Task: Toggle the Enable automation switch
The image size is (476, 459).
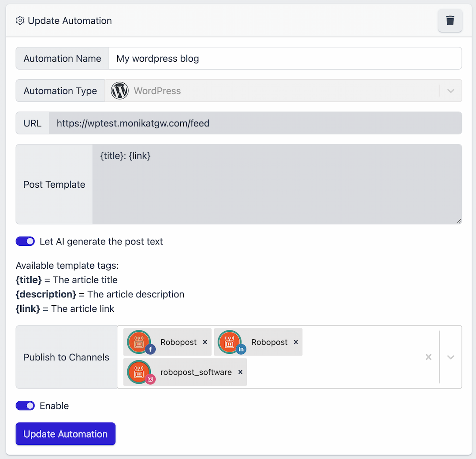Action: click(25, 406)
